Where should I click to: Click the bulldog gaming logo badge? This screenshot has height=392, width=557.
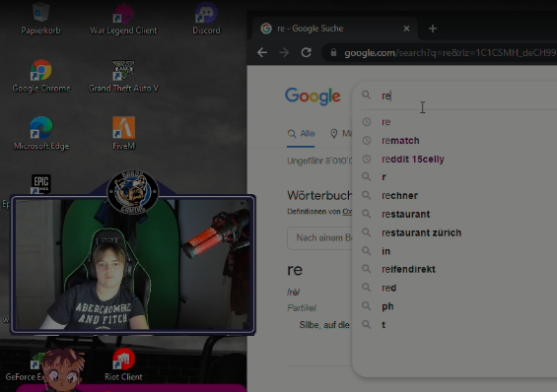133,192
